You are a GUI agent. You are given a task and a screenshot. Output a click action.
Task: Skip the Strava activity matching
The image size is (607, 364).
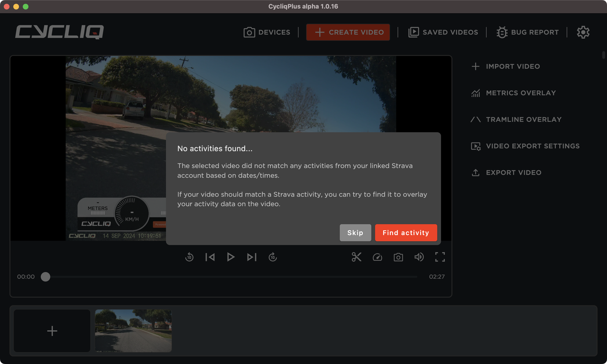pos(355,232)
